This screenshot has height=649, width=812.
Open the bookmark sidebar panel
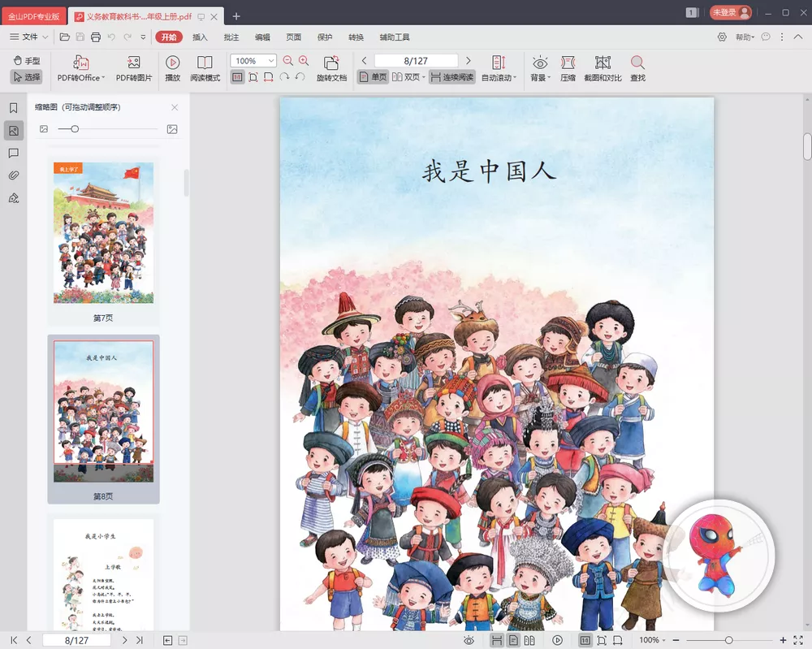(x=12, y=106)
